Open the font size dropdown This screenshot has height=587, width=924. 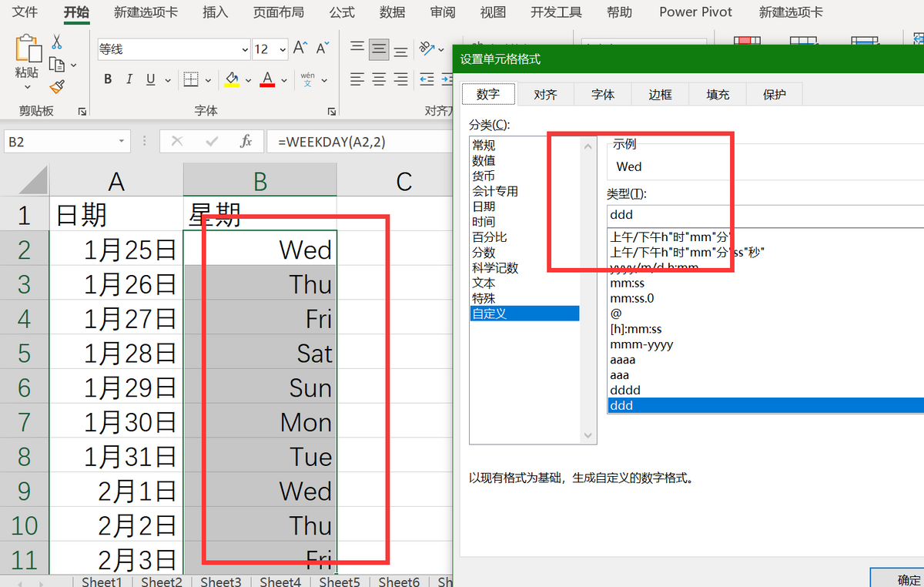283,49
